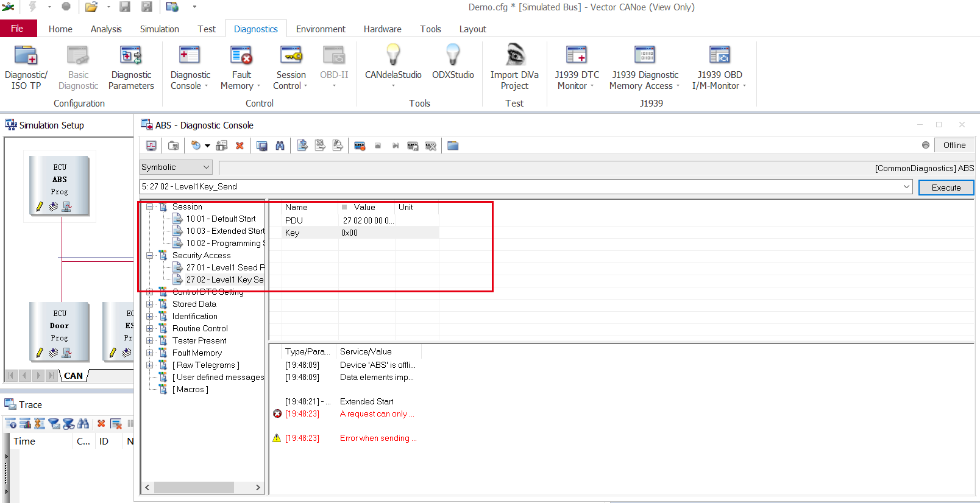Image resolution: width=980 pixels, height=503 pixels.
Task: Click the Execute button
Action: click(946, 188)
